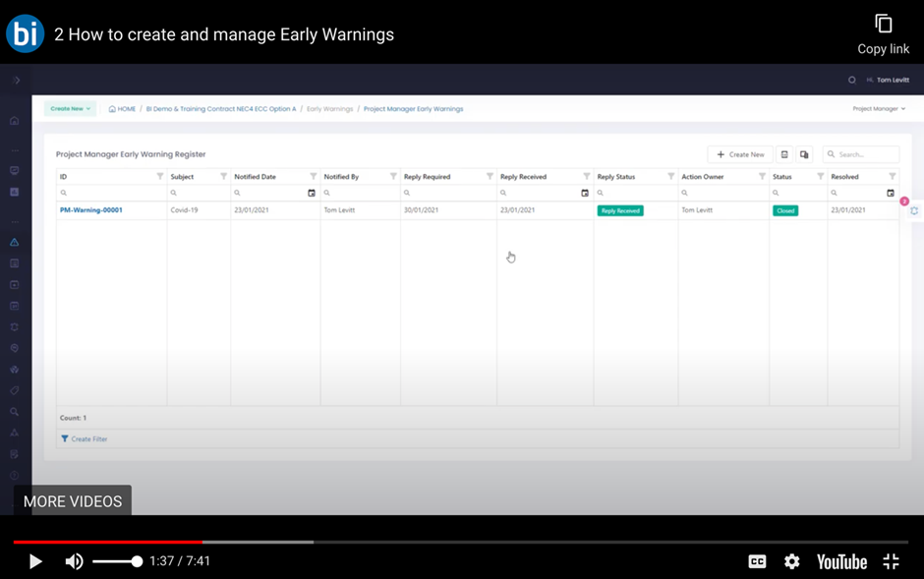The image size is (924, 579).
Task: Exit full screen mode
Action: click(x=891, y=561)
